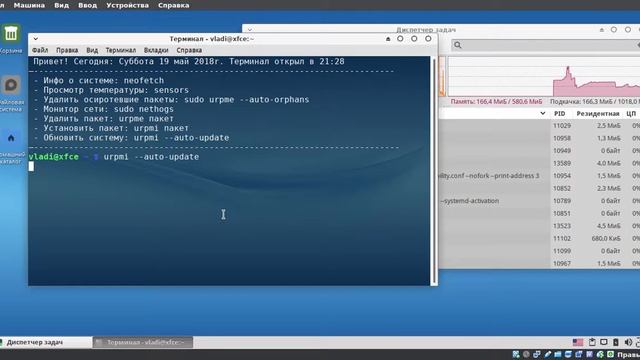Select process row with PID 11029
640x360 pixels.
pos(539,126)
